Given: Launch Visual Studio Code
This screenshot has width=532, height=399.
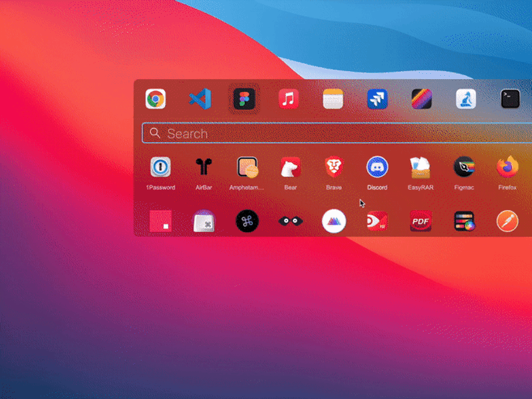Looking at the screenshot, I should [200, 98].
